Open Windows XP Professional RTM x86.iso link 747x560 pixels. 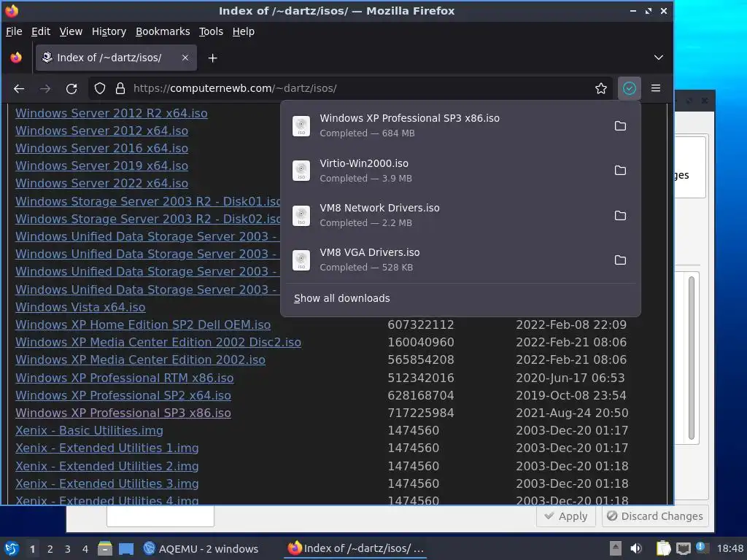click(124, 378)
